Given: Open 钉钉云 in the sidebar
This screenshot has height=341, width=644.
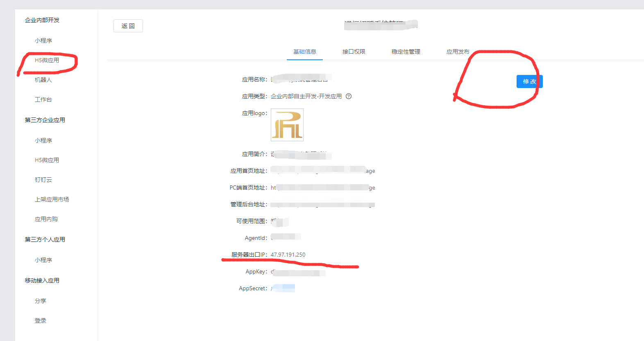Looking at the screenshot, I should tap(43, 180).
